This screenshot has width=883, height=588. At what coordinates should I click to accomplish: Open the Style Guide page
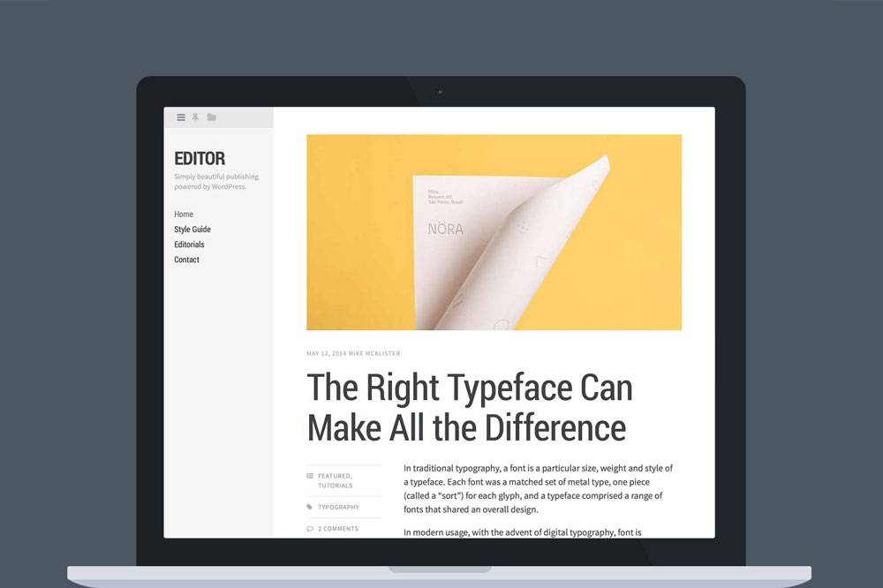click(192, 230)
